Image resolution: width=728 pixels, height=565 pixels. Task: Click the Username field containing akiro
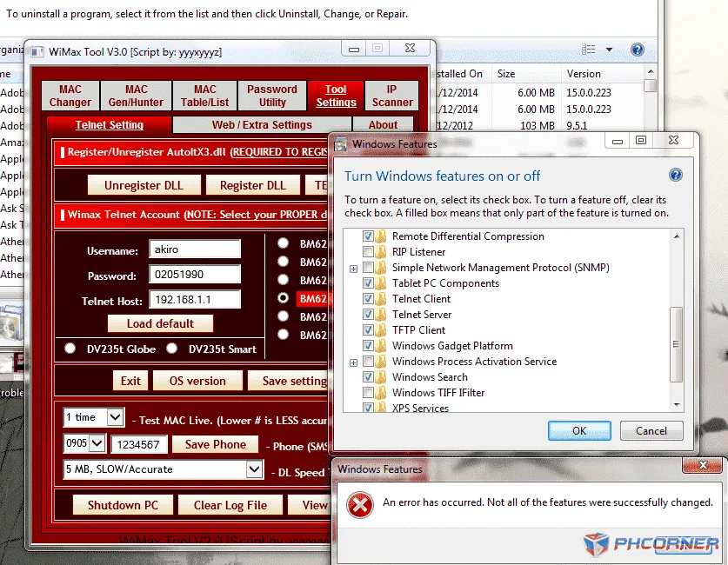pyautogui.click(x=195, y=249)
